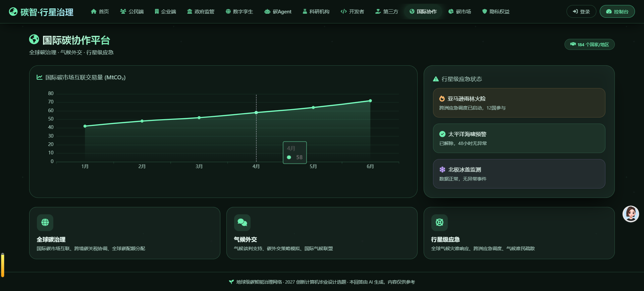Select the 国际协作 navigation tab

pos(423,12)
